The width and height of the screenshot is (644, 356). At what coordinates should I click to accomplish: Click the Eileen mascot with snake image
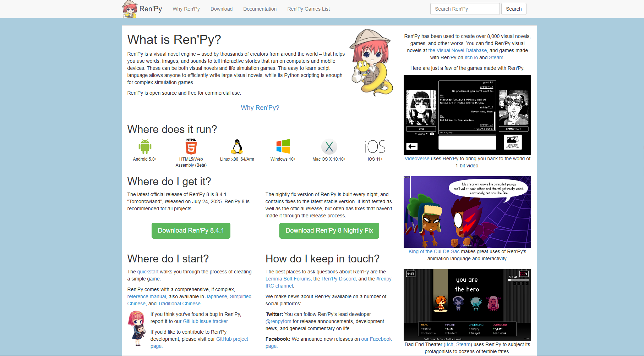(x=371, y=62)
